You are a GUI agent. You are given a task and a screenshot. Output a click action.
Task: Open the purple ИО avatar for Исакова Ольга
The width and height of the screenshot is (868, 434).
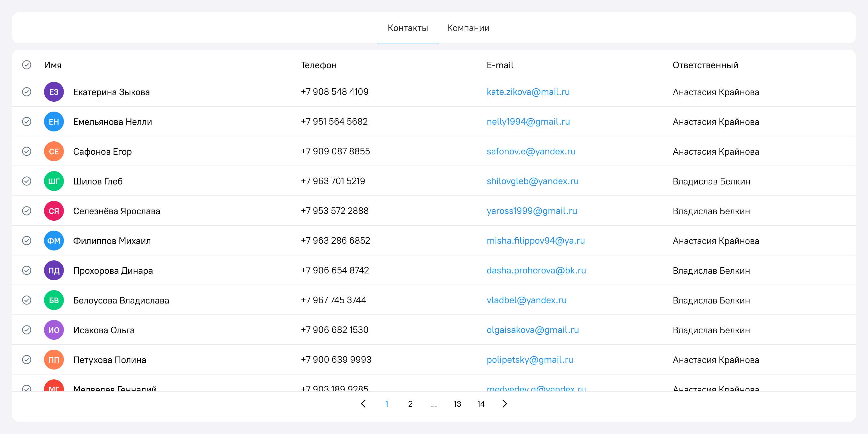pyautogui.click(x=54, y=330)
